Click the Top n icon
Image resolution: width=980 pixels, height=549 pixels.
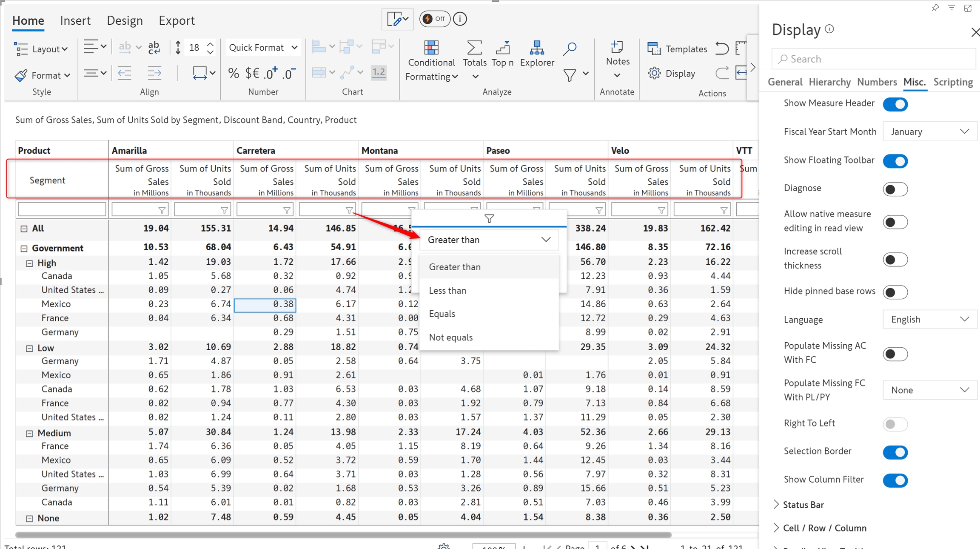(502, 48)
